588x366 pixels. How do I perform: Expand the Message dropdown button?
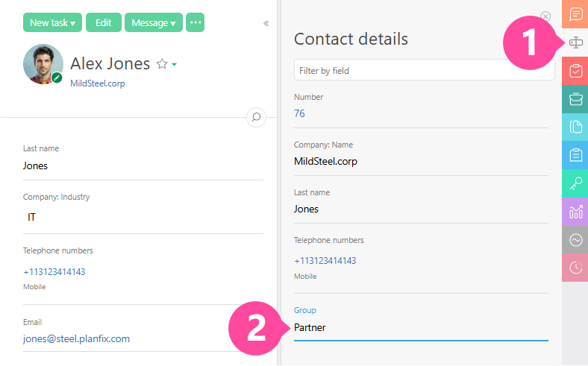coord(154,22)
